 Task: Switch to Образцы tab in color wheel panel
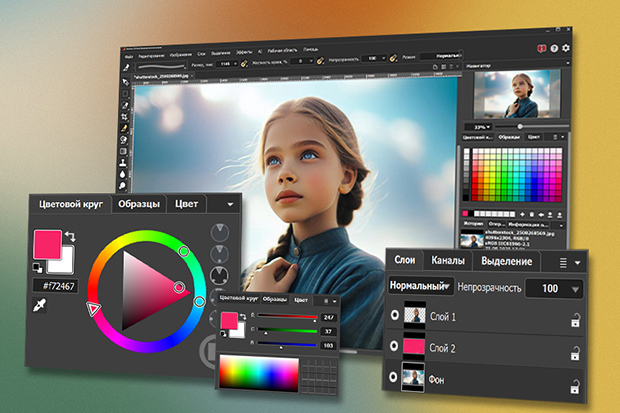[x=139, y=204]
